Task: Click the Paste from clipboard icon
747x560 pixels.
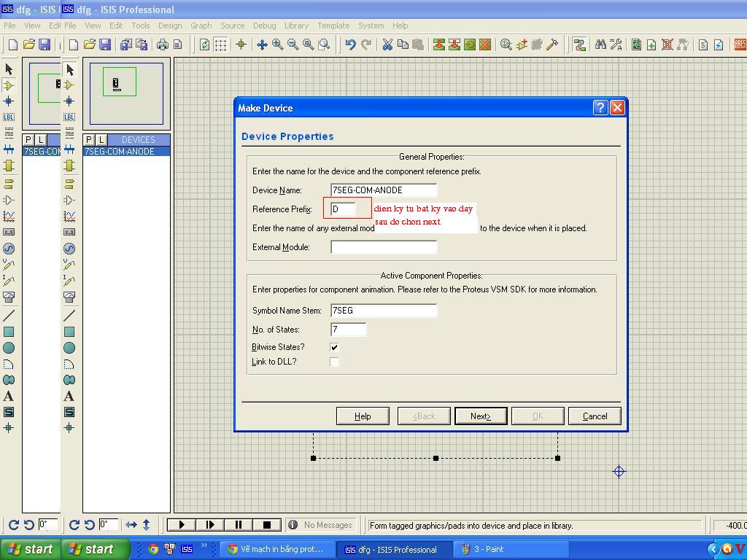Action: point(418,44)
